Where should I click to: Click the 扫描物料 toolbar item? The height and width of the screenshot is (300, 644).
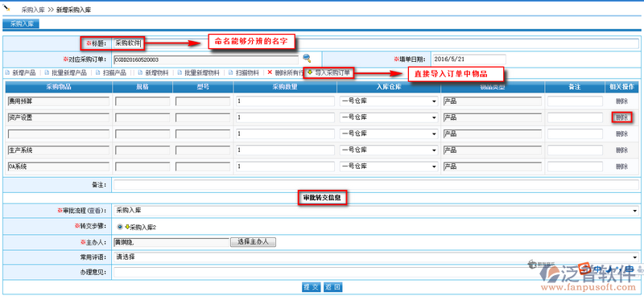[244, 72]
